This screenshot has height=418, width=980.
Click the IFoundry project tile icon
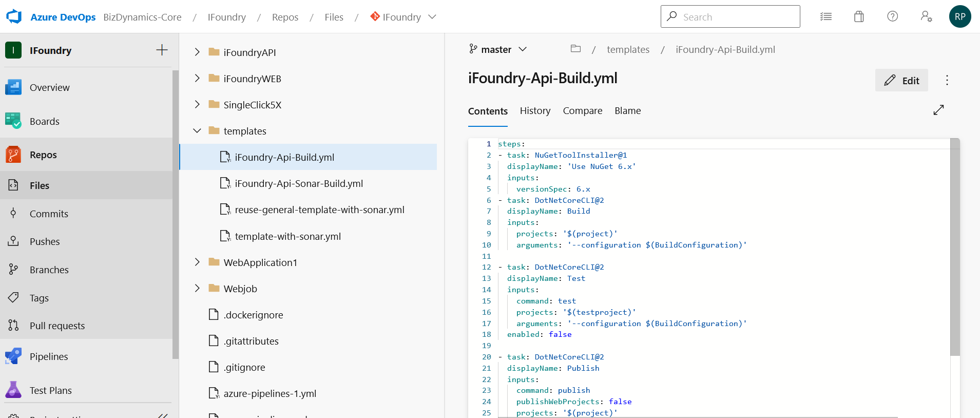[x=13, y=50]
